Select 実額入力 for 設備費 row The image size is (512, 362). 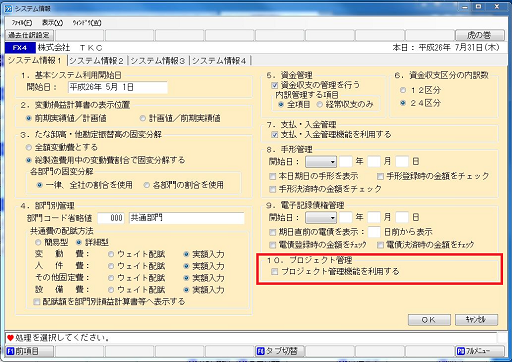pyautogui.click(x=187, y=290)
